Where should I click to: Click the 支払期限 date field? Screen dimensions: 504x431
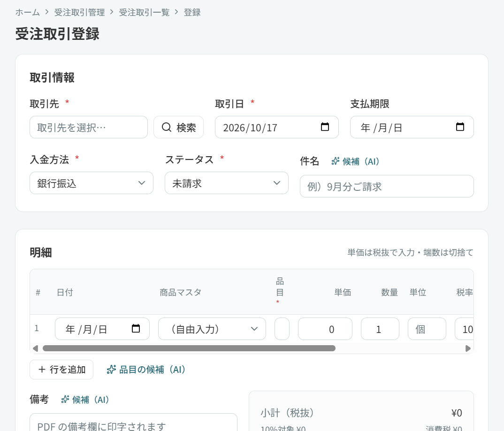click(412, 127)
